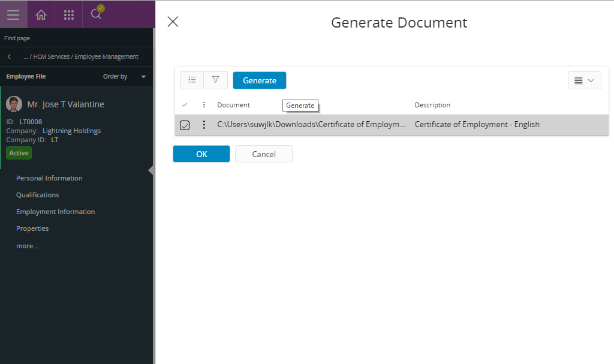Open column header three-dot menu
This screenshot has width=614, height=364.
[204, 105]
